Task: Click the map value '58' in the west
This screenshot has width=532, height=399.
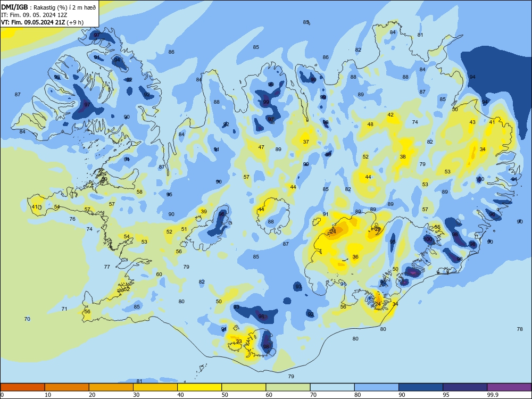Action: (x=139, y=192)
